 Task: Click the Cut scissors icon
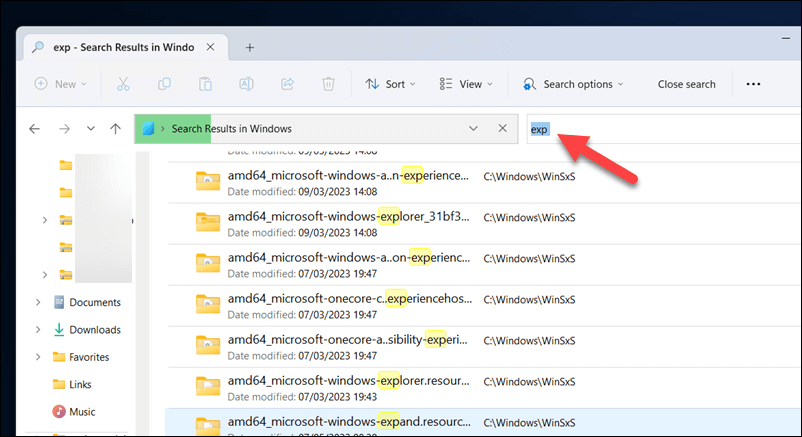[x=123, y=84]
